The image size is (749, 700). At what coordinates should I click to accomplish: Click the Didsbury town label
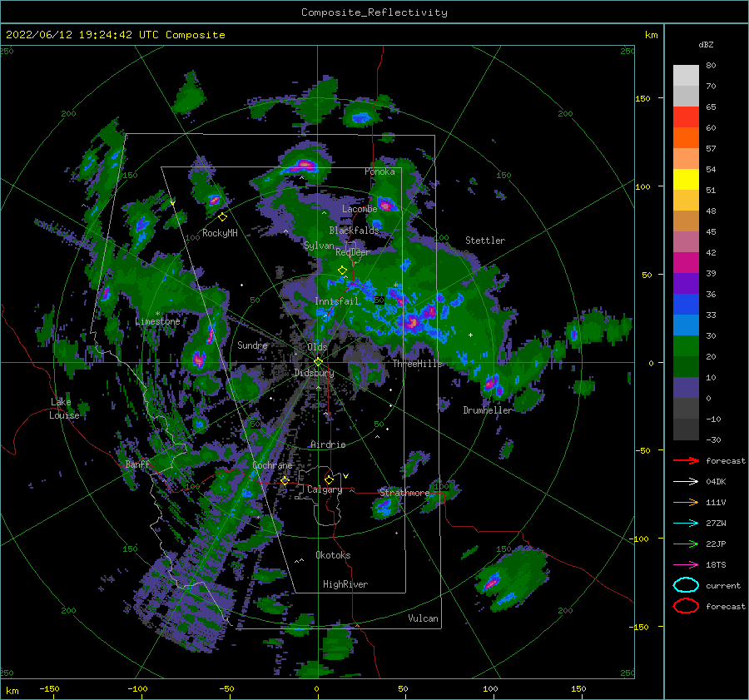coord(314,373)
